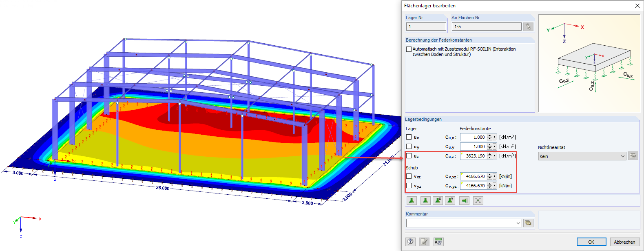Viewport: 644px width, 251px height.
Task: Tick the ux support checkbox
Action: pyautogui.click(x=409, y=137)
